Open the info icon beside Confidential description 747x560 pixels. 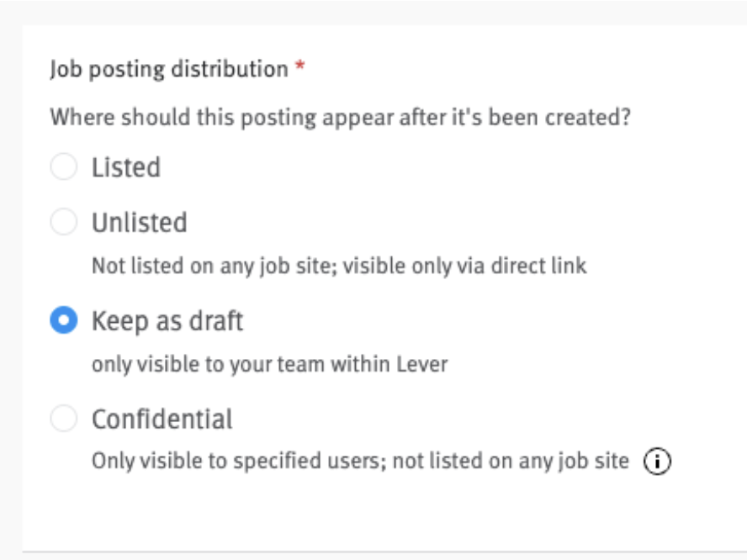657,462
